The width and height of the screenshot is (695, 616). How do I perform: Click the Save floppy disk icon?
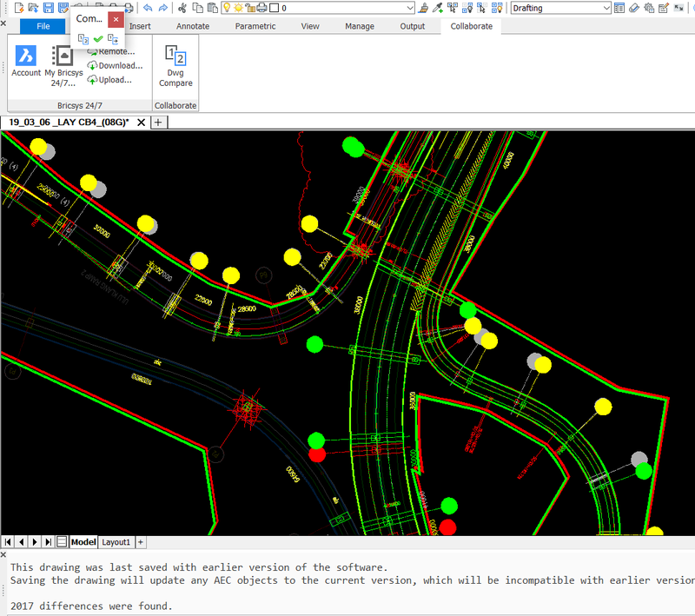point(49,8)
